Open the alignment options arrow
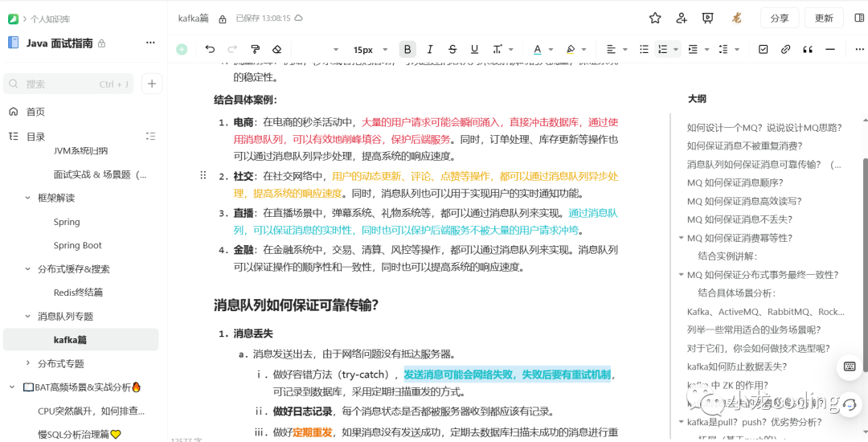This screenshot has height=442, width=868. (625, 50)
